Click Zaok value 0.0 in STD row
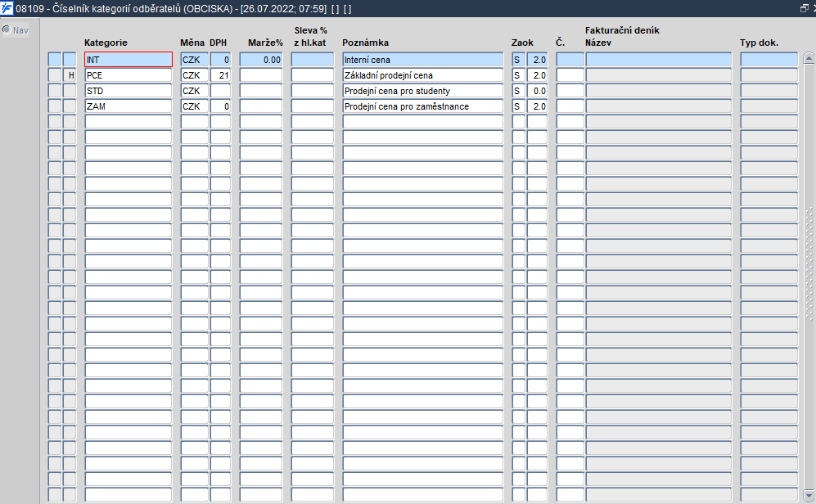The width and height of the screenshot is (816, 504). tap(537, 91)
